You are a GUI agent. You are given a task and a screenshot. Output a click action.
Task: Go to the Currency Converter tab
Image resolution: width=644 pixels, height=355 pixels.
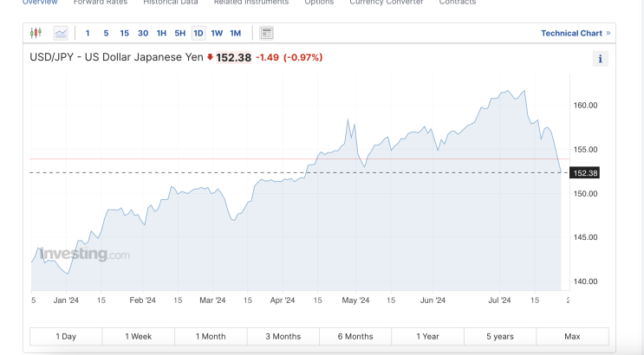[386, 3]
